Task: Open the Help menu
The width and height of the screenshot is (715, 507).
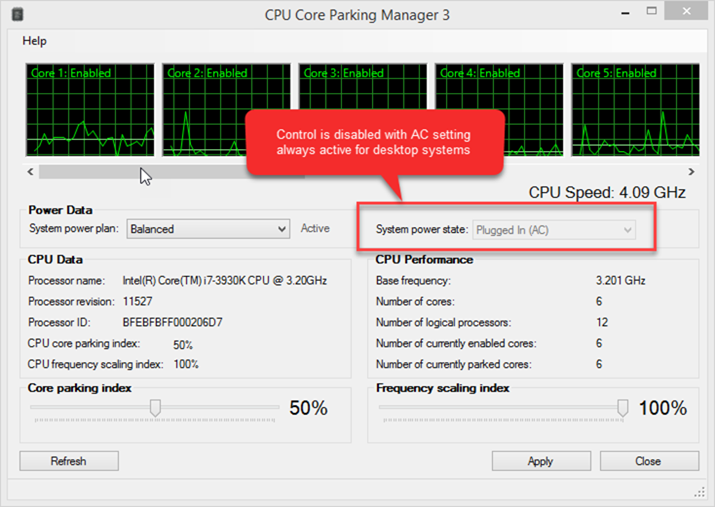Action: [34, 41]
